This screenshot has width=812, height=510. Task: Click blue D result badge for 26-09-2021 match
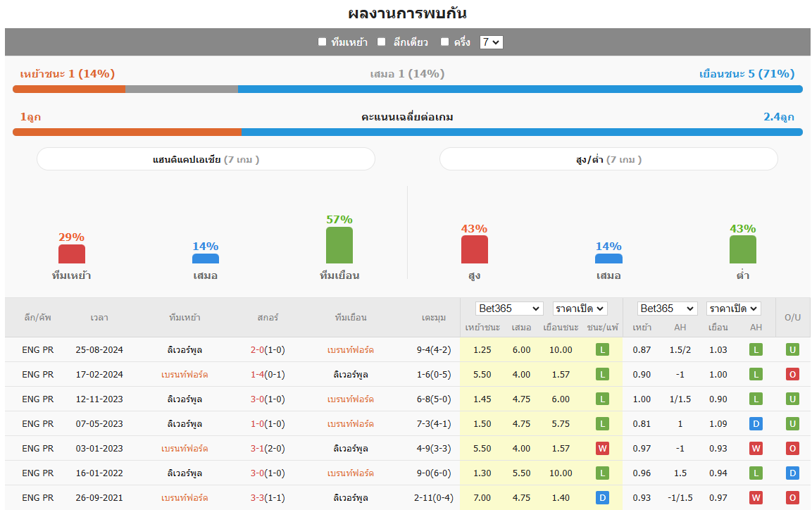point(602,497)
